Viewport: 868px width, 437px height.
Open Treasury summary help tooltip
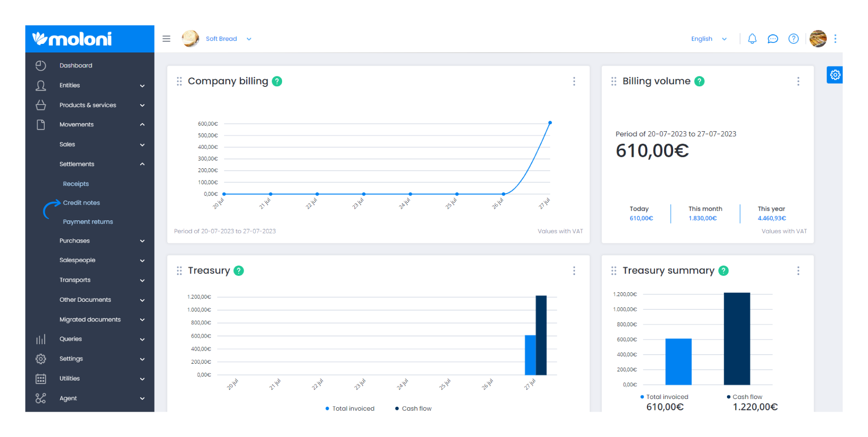click(x=724, y=271)
